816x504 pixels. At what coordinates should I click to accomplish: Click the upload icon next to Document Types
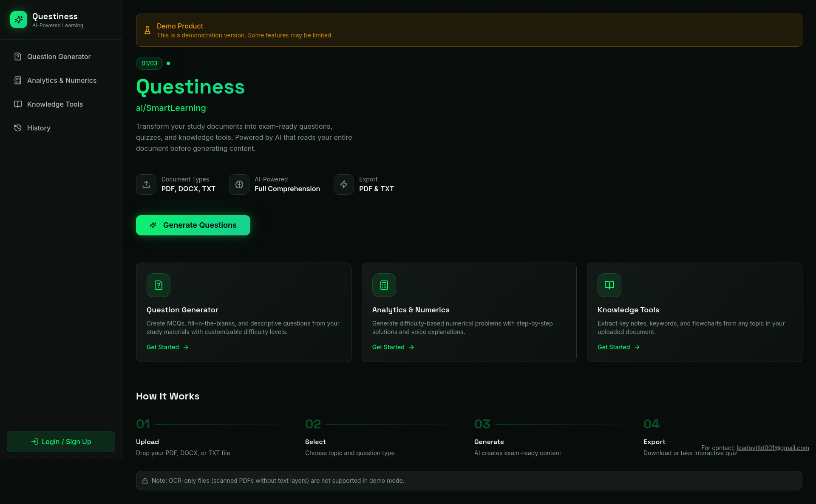click(x=146, y=184)
